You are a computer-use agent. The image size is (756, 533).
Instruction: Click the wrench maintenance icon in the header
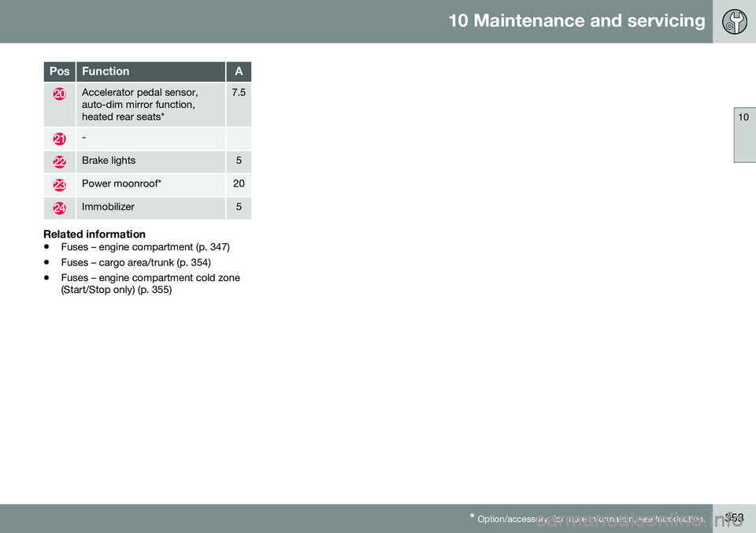pos(734,22)
